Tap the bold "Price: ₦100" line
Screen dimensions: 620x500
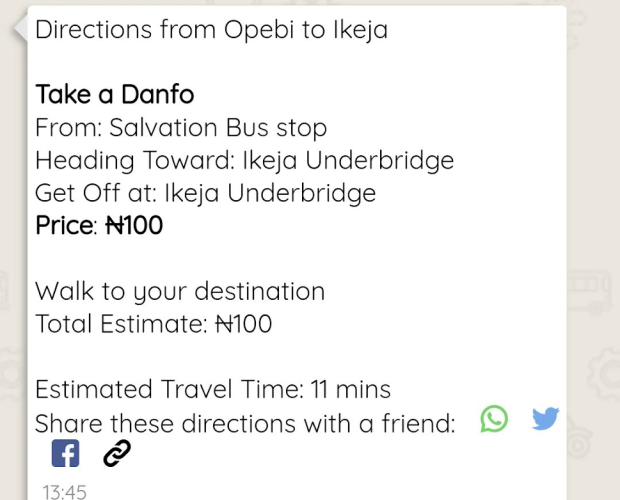[99, 226]
